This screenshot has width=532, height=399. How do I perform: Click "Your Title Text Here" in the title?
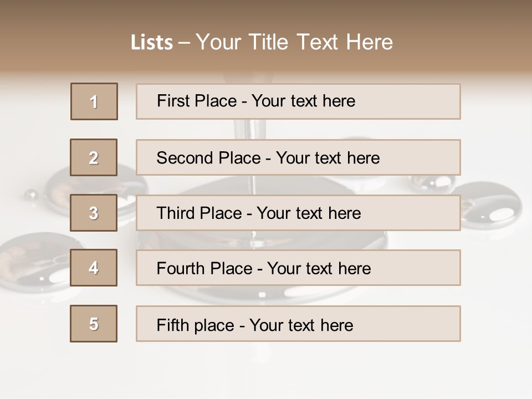[x=294, y=43]
